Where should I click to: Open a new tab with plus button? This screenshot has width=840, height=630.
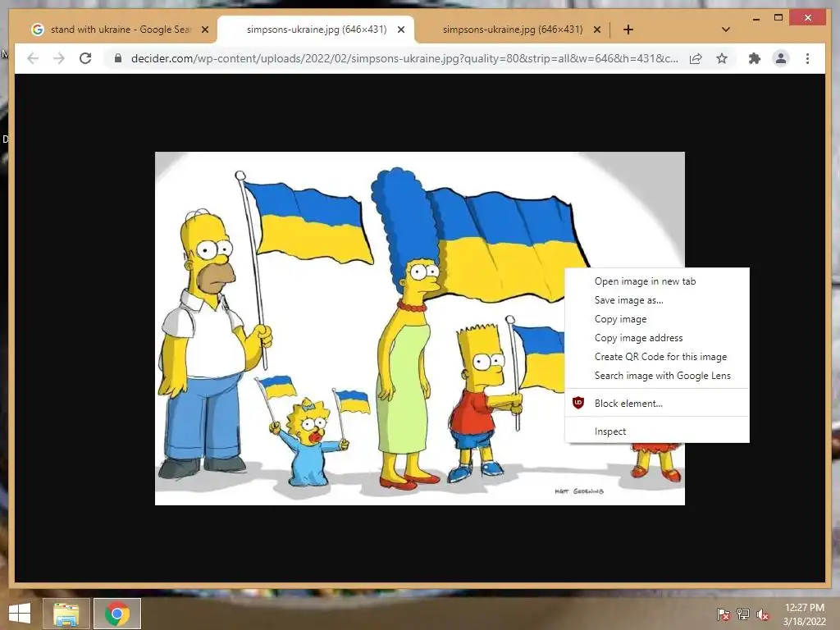tap(628, 30)
